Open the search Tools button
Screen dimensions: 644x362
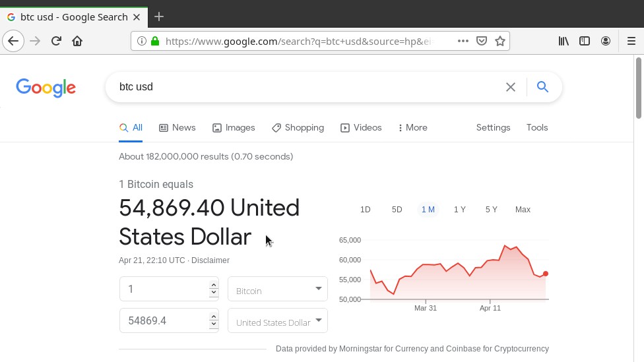(537, 128)
